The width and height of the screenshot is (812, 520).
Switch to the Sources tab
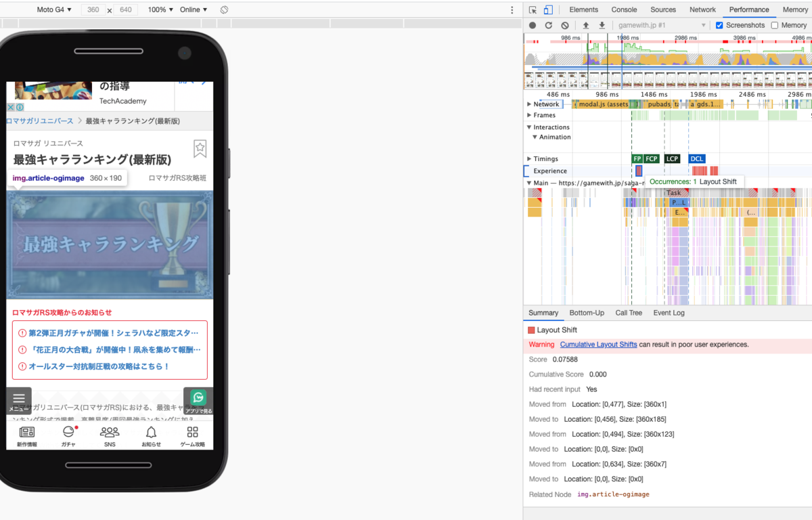click(663, 9)
